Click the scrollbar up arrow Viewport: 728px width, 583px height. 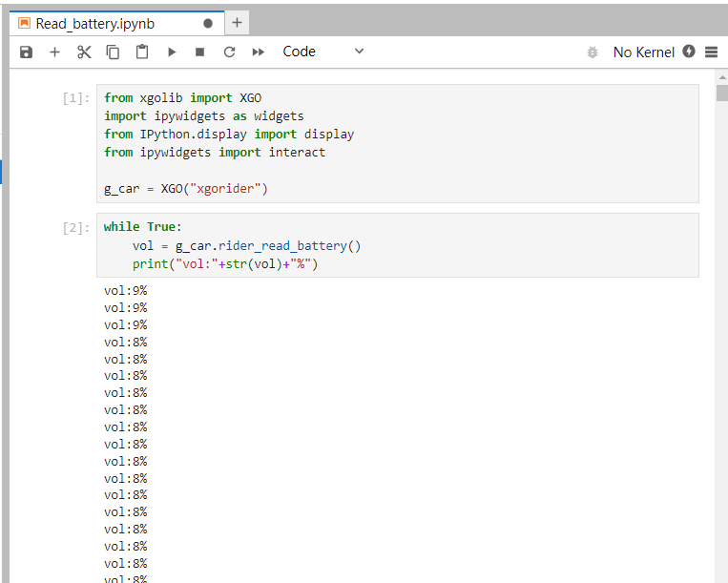pyautogui.click(x=722, y=77)
